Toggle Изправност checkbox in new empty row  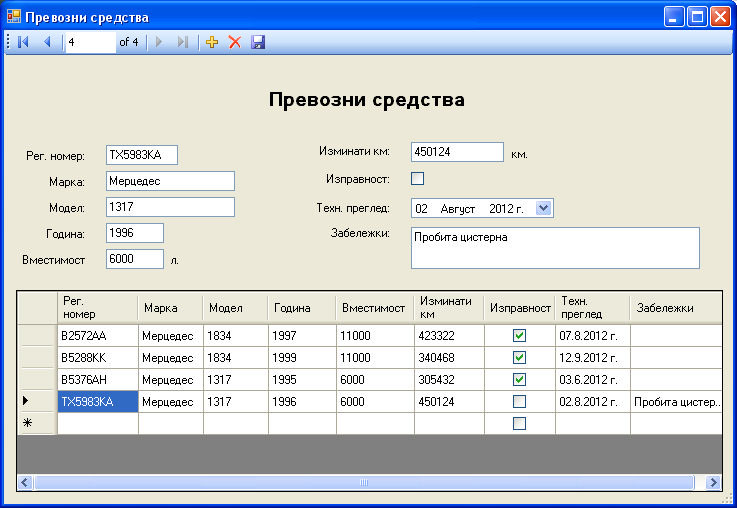coord(519,423)
